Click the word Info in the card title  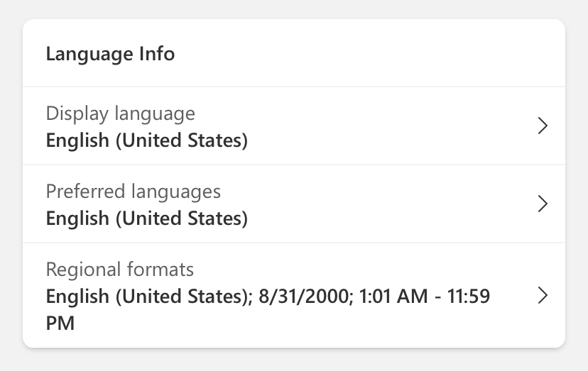(x=157, y=54)
